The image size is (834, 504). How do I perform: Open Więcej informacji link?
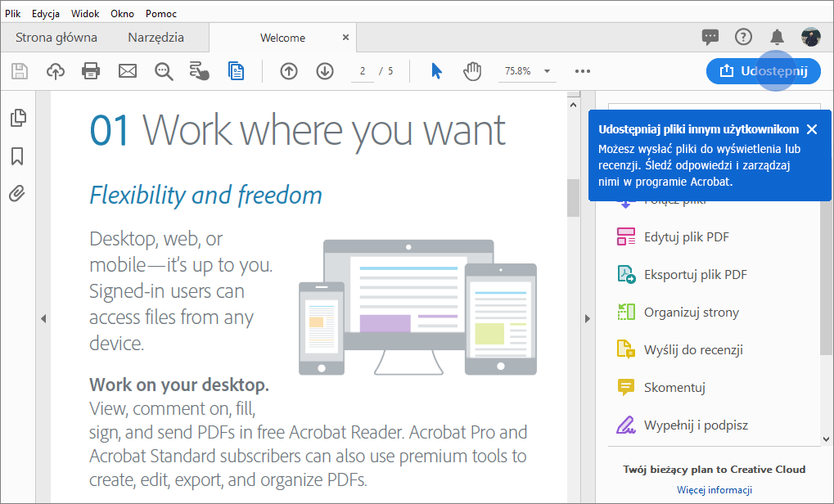(715, 489)
